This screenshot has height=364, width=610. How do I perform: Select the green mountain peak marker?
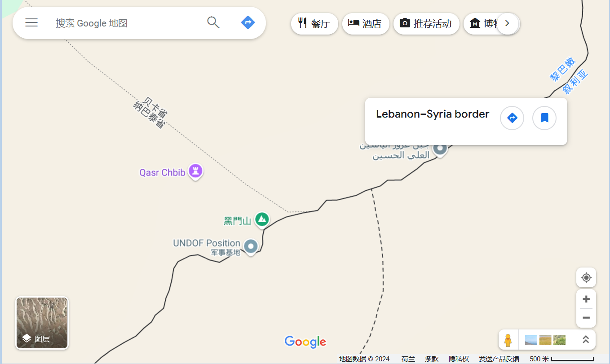(262, 219)
